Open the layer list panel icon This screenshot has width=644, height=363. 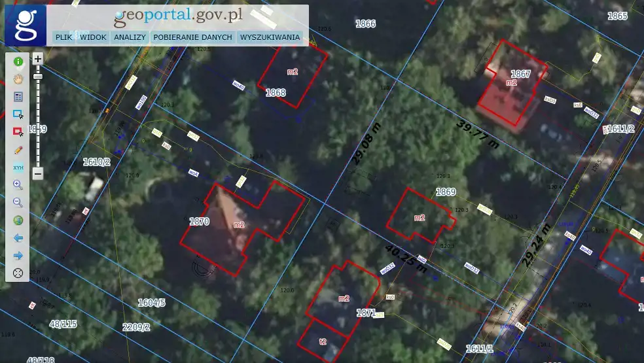click(18, 97)
